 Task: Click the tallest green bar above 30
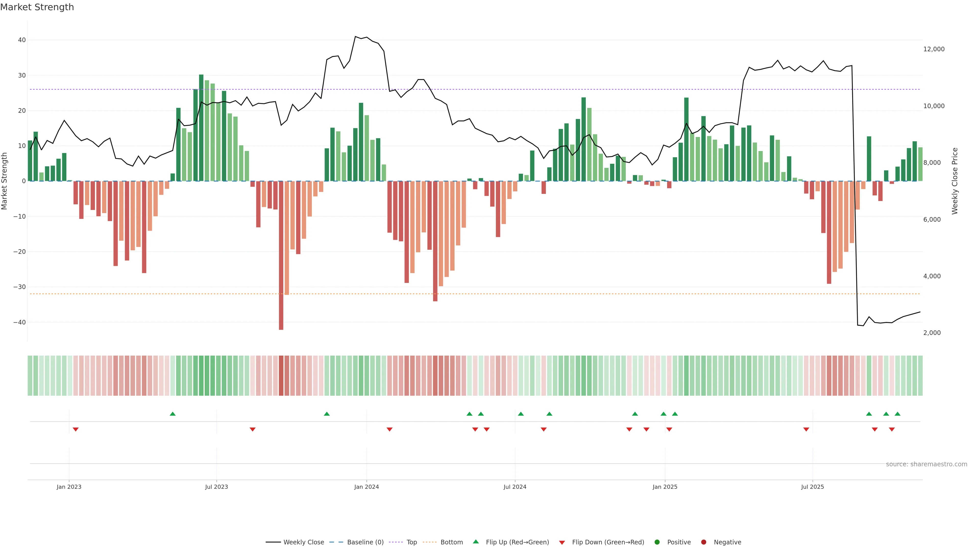[x=201, y=127]
